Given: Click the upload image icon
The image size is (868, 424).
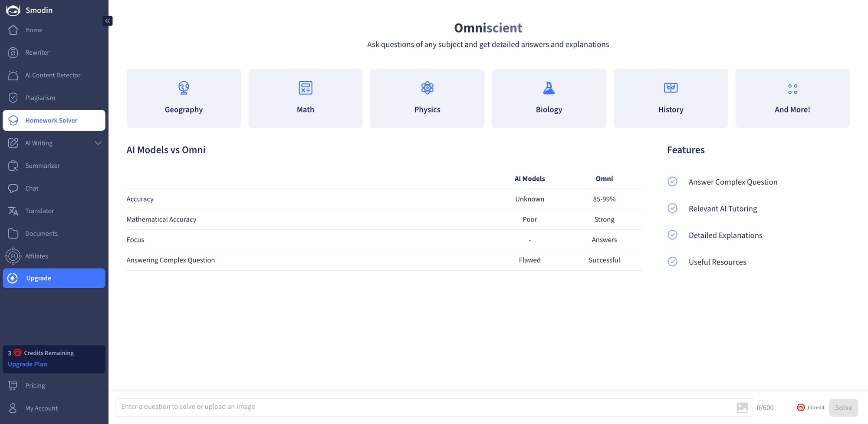Looking at the screenshot, I should (x=742, y=407).
